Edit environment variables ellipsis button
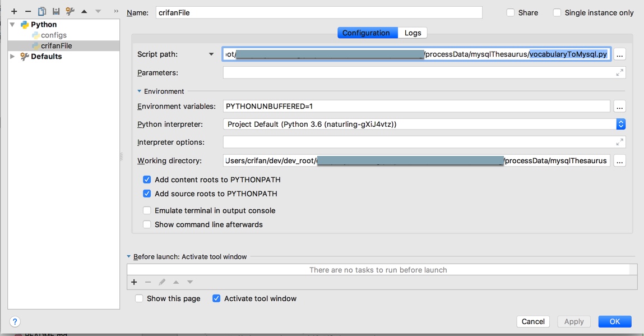The width and height of the screenshot is (644, 336). [620, 107]
